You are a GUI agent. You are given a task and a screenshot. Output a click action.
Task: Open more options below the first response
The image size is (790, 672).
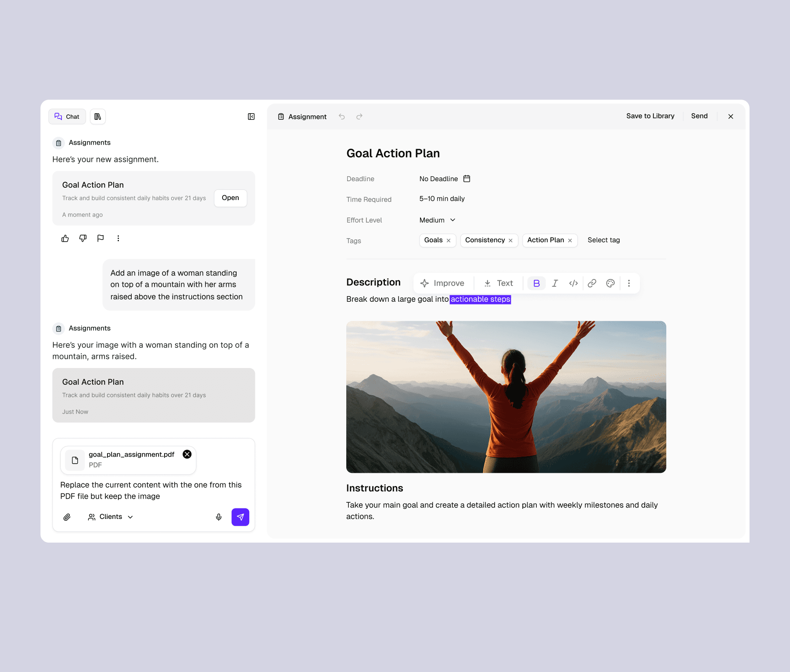pos(118,238)
